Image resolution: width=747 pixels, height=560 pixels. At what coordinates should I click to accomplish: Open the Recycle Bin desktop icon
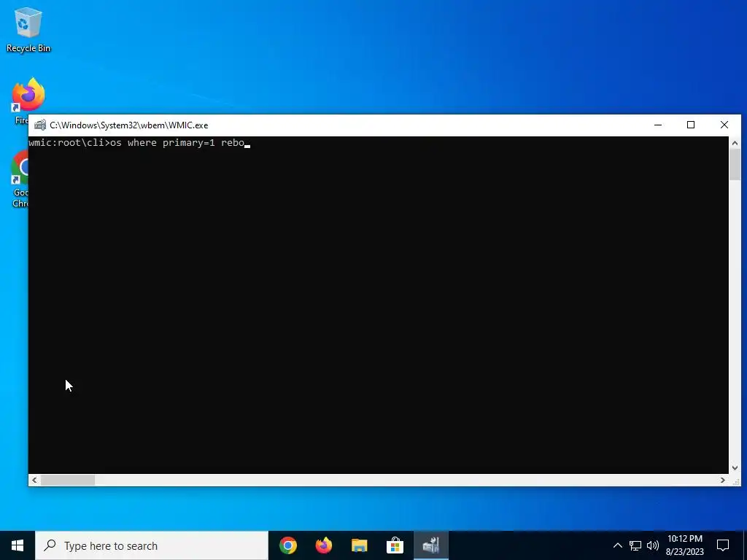pyautogui.click(x=28, y=29)
